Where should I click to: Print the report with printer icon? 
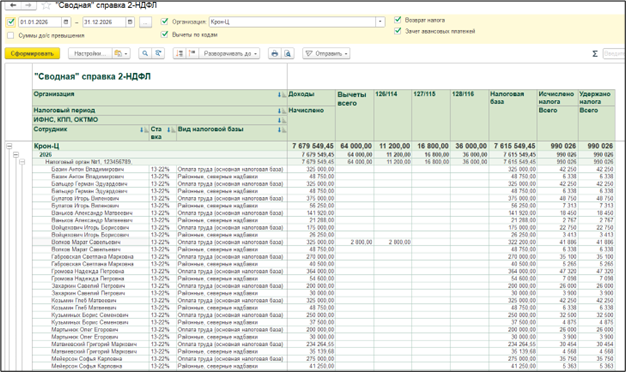tap(274, 53)
